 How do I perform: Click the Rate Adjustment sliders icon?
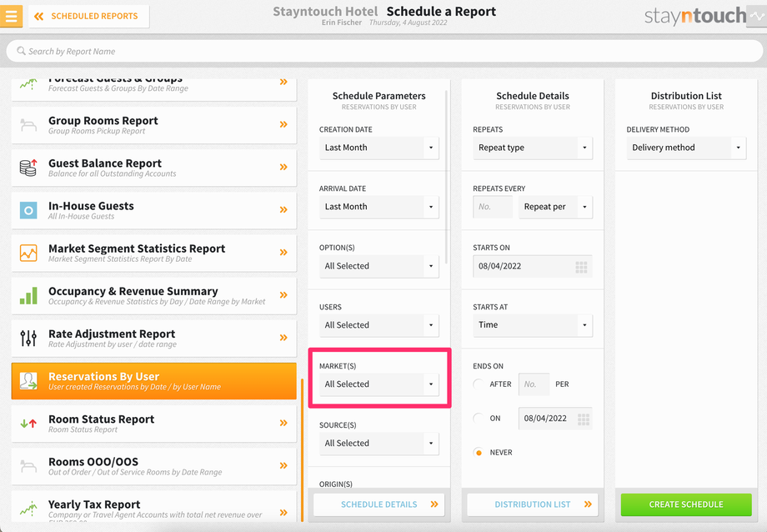coord(28,338)
